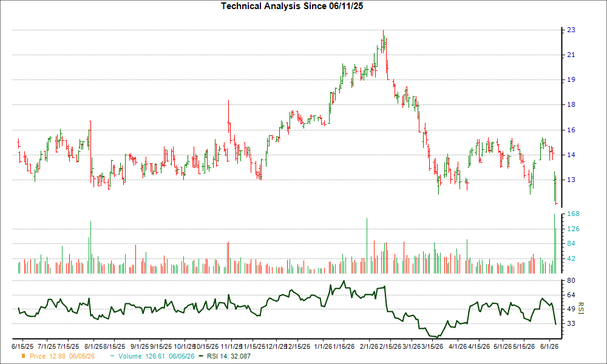Click the date label 5/15/26
Viewport: 607px width, 364px height.
pos(524,346)
